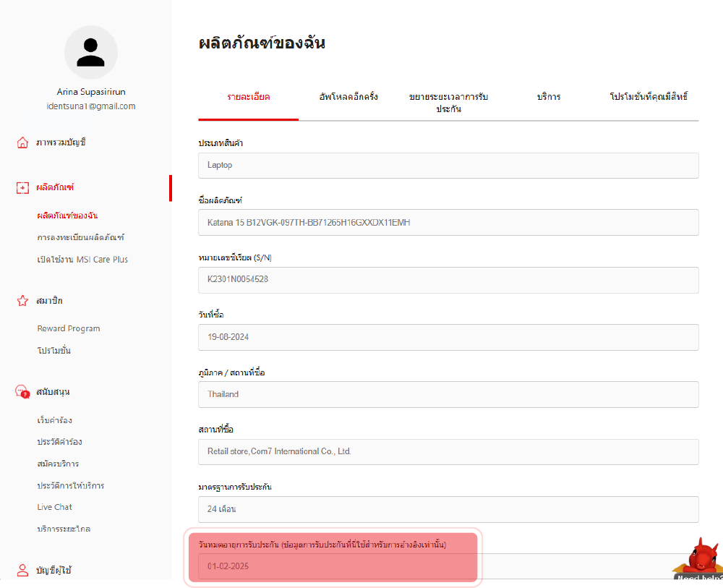
Task: Open สมัครบริการ link
Action: tap(58, 464)
